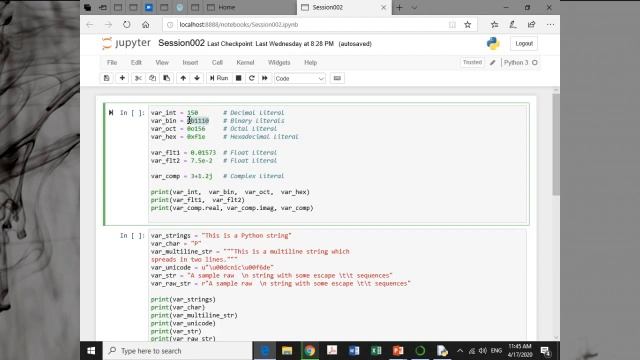
Task: Open the File menu
Action: pos(112,62)
